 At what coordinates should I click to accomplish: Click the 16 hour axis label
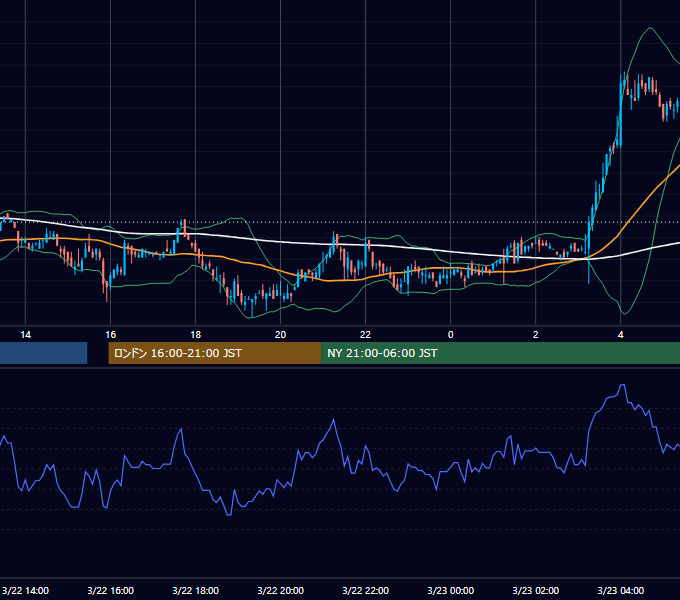pyautogui.click(x=111, y=335)
